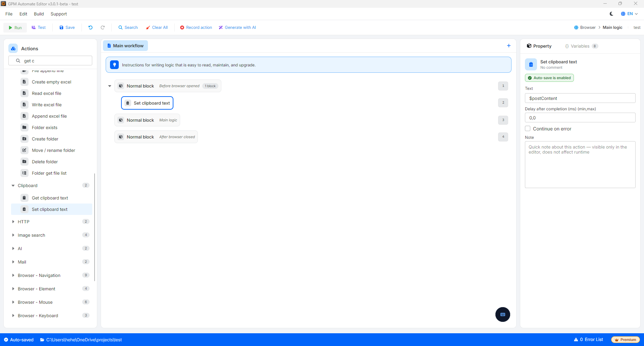The image size is (644, 346).
Task: Click the Run play icon
Action: 10,28
